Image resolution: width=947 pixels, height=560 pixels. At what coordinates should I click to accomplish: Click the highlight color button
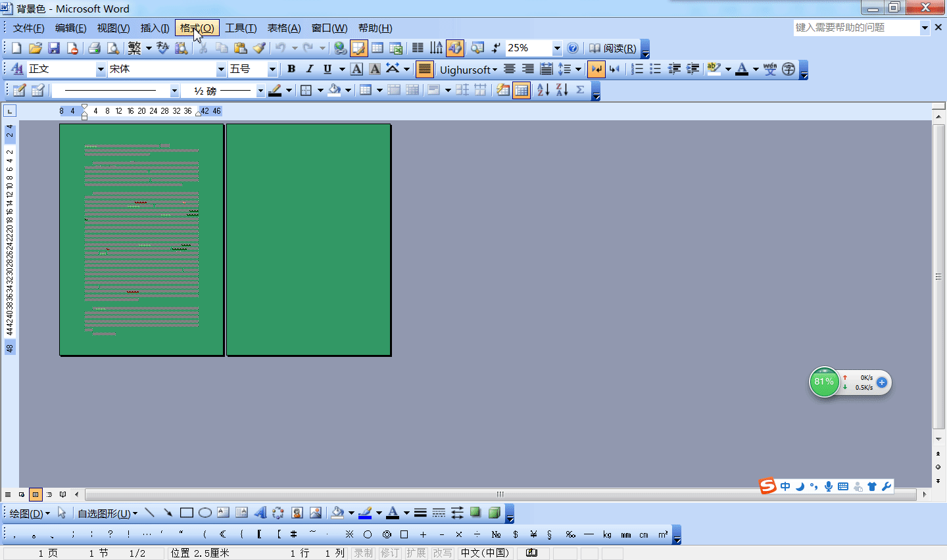click(714, 69)
